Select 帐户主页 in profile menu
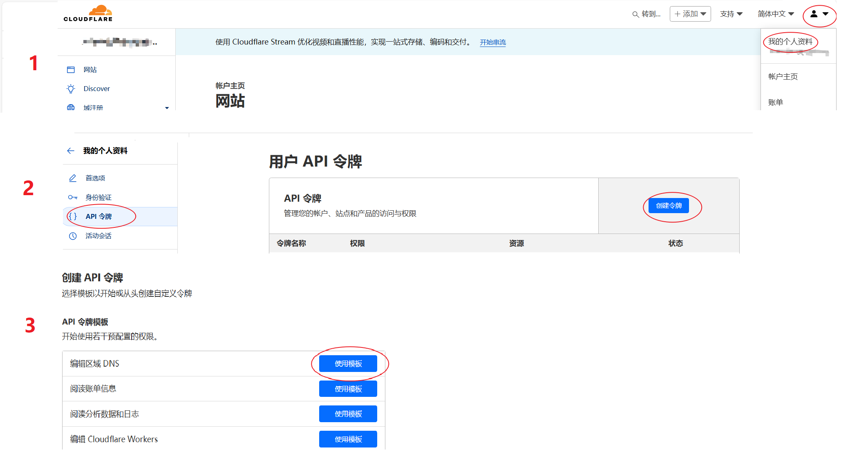 [x=783, y=76]
